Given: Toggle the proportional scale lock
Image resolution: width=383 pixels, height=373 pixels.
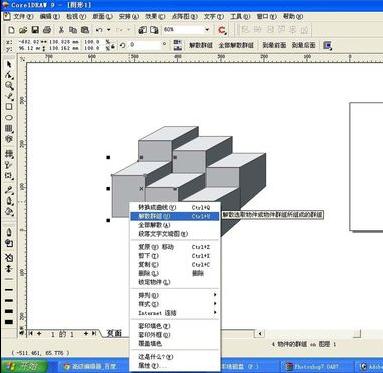Looking at the screenshot, I should [x=113, y=46].
